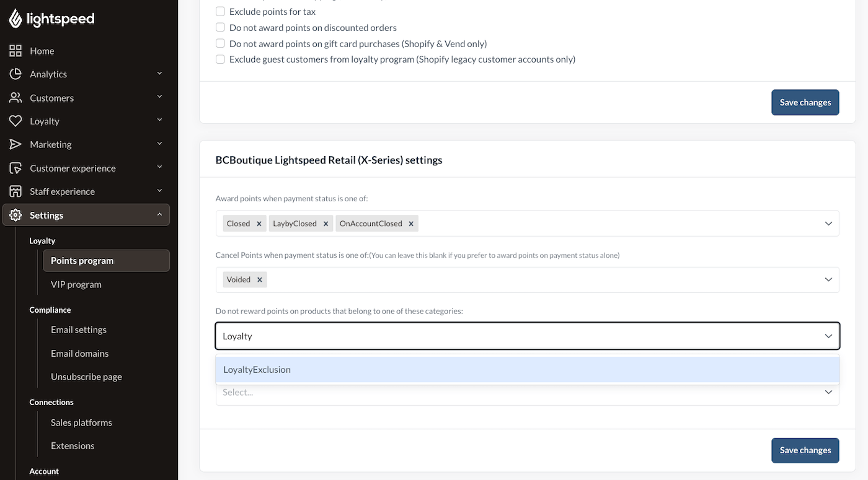This screenshot has height=480, width=868.
Task: Save changes for X-Series settings
Action: tap(805, 450)
